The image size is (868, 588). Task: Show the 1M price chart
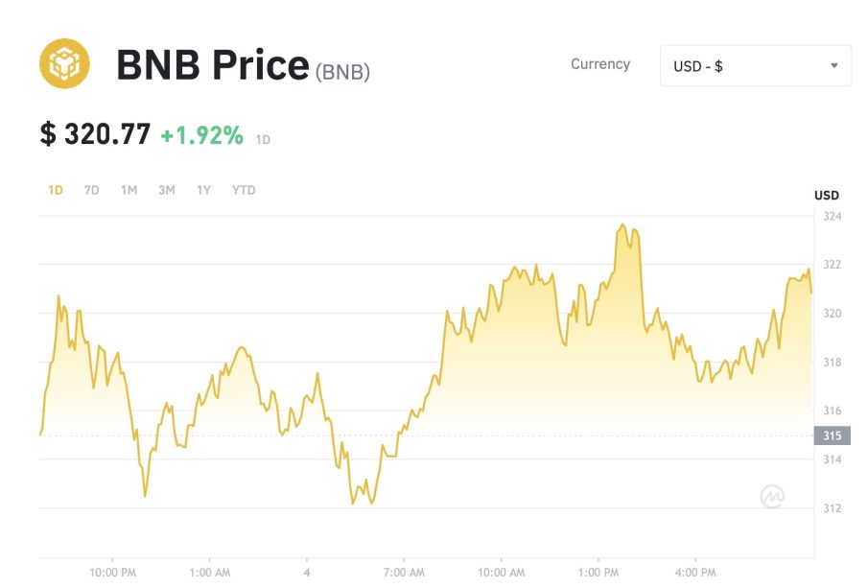(129, 190)
